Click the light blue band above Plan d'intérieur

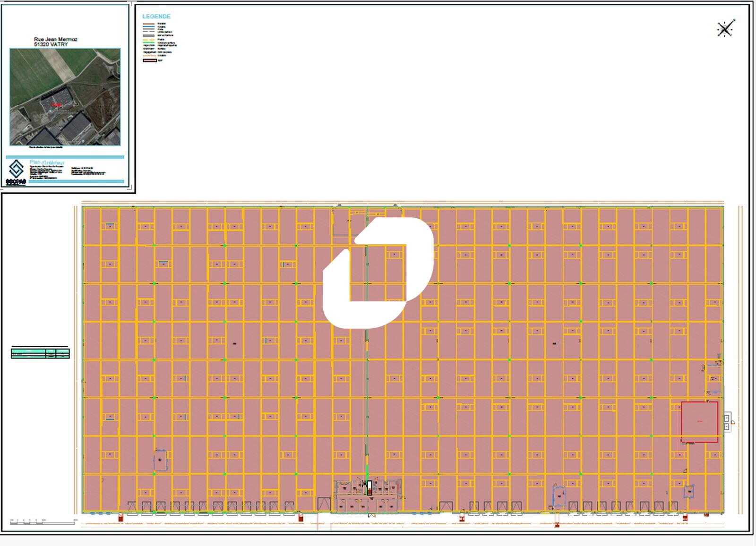65,157
